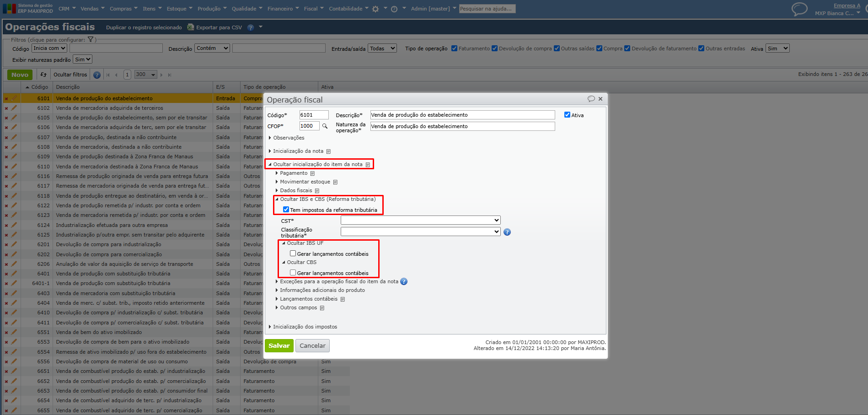Screen dimensions: 868x415
Task: Open the Ativa filter dropdown
Action: [x=778, y=48]
